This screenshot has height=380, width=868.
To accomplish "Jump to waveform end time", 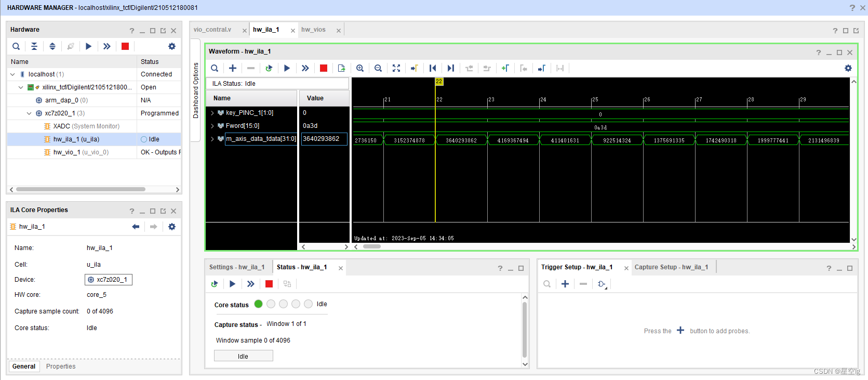I will click(451, 68).
